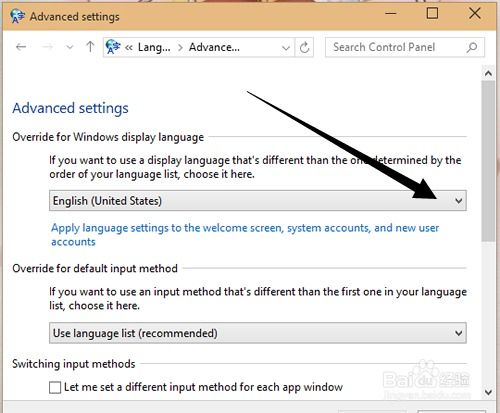This screenshot has width=500, height=413.
Task: Click the Lang... breadcrumb in address bar
Action: point(154,47)
